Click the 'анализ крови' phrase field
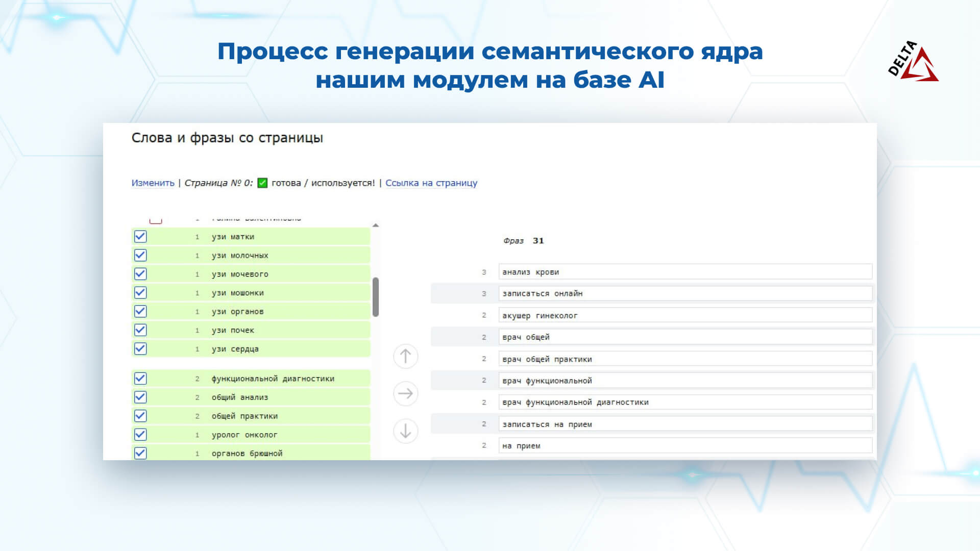 (685, 272)
